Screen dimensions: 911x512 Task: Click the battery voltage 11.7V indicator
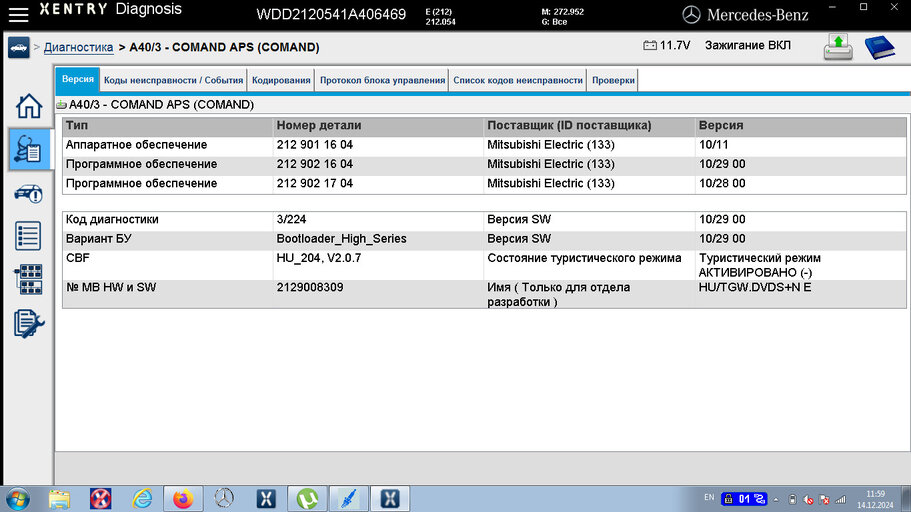666,46
